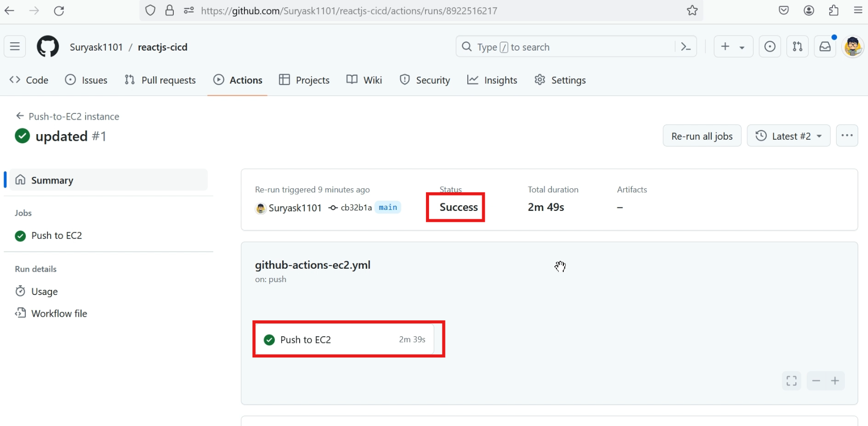
Task: Open Firefox application menu
Action: click(x=858, y=10)
